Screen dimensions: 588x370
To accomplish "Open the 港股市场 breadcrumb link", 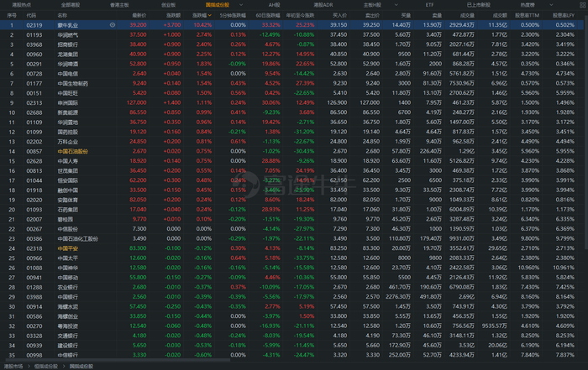I will point(13,367).
